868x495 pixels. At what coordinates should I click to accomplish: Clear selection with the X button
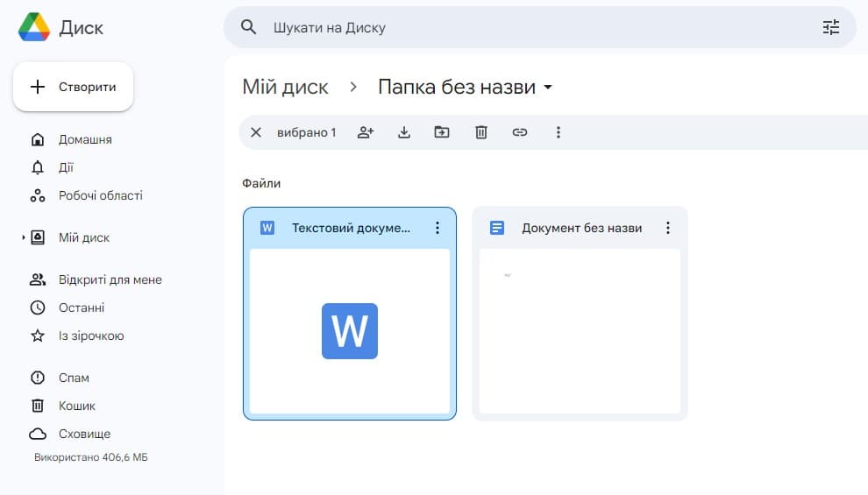(256, 132)
